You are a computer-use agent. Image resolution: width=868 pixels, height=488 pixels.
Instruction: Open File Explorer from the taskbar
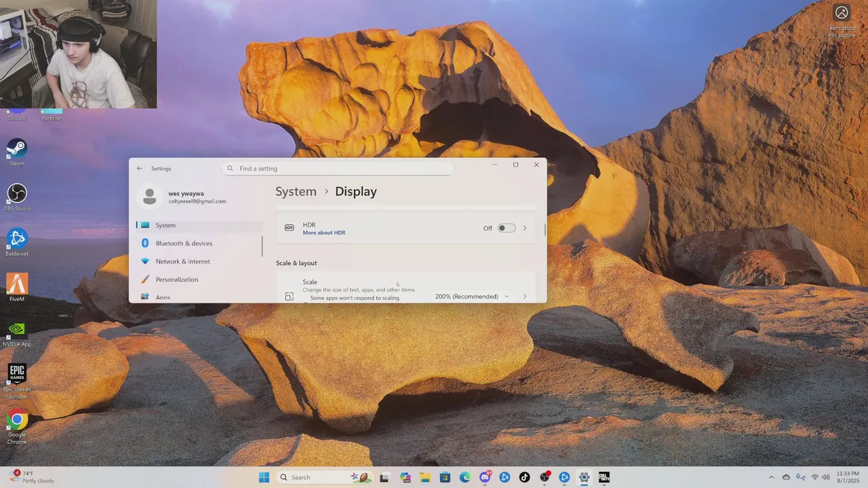coord(425,477)
